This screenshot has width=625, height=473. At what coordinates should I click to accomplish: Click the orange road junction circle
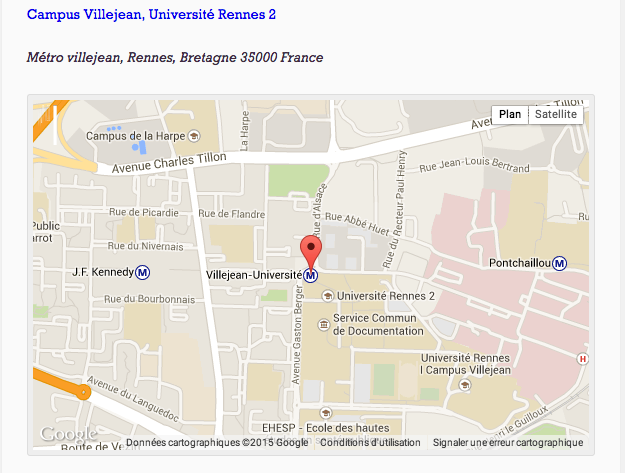point(83,393)
